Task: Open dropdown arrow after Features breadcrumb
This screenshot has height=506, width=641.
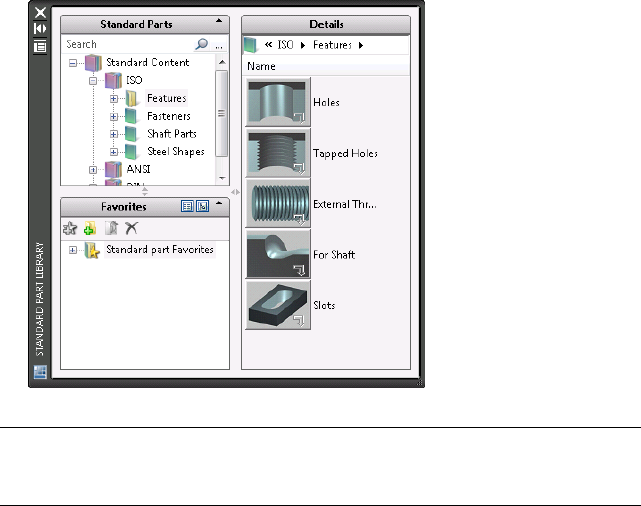Action: coord(361,45)
